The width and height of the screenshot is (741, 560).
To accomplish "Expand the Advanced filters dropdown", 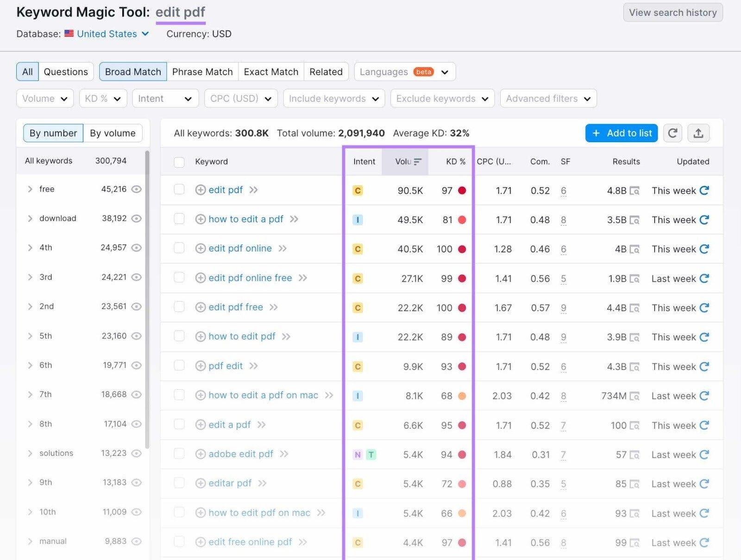I will (x=548, y=98).
